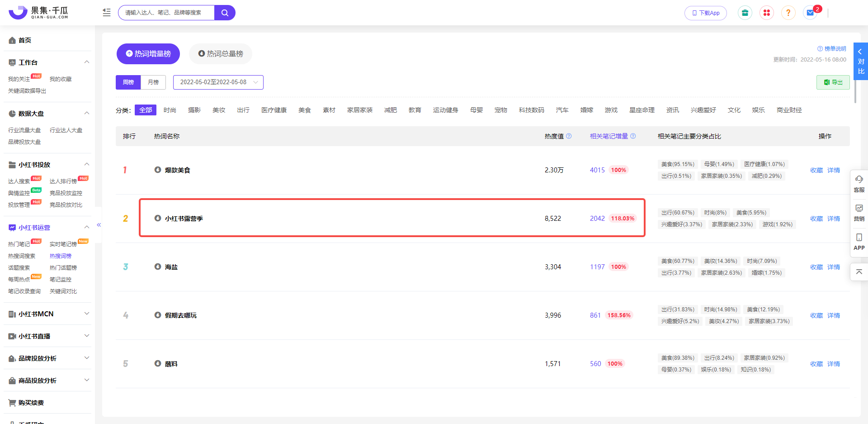This screenshot has height=424, width=868.
Task: Filter by 美食 category tab
Action: coord(304,110)
